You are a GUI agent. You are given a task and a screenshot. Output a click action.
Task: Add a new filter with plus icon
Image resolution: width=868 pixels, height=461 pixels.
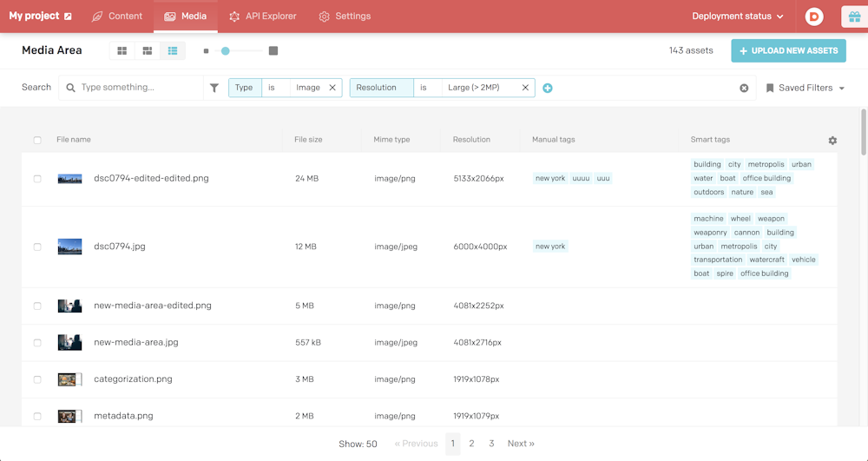coord(548,88)
